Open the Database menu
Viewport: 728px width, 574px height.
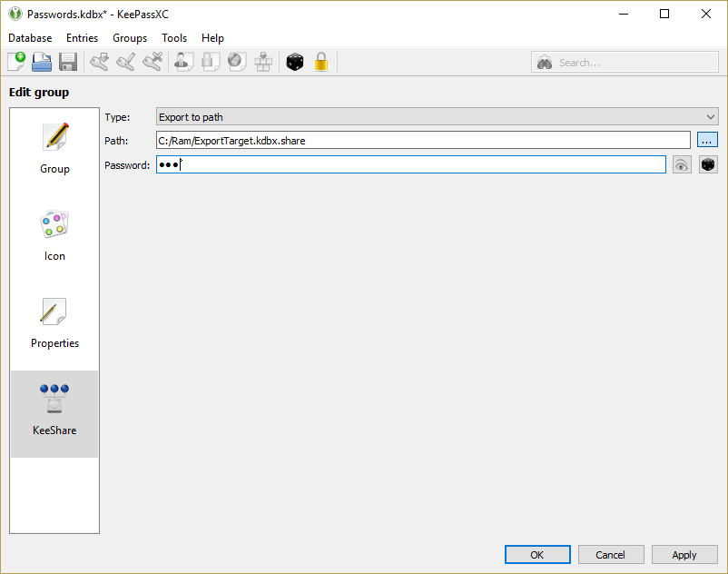(x=30, y=38)
